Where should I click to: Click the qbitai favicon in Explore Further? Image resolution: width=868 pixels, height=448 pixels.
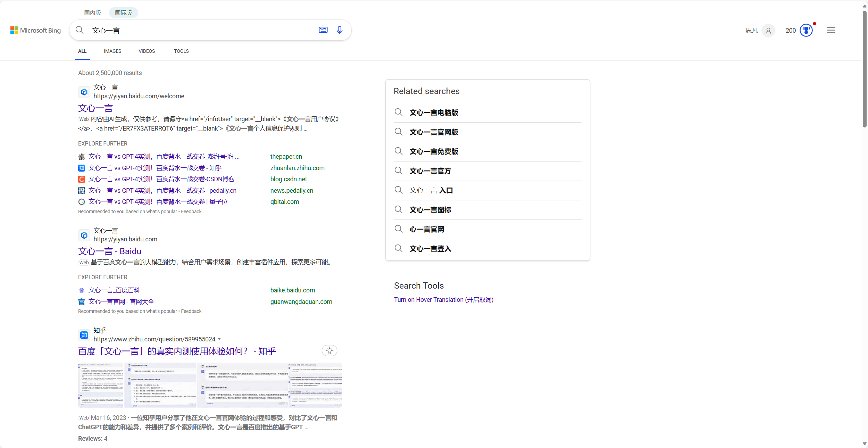click(x=81, y=202)
